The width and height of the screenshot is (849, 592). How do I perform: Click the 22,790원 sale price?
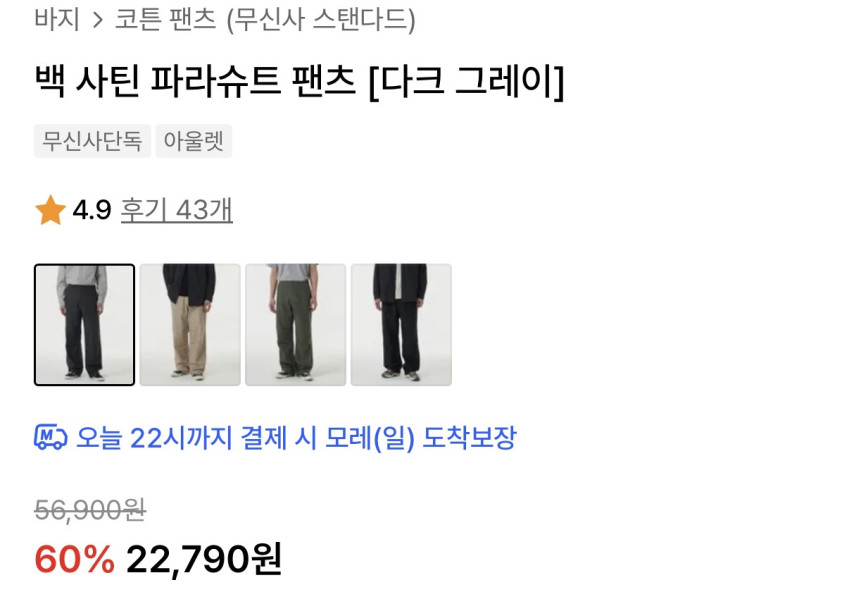tap(204, 558)
